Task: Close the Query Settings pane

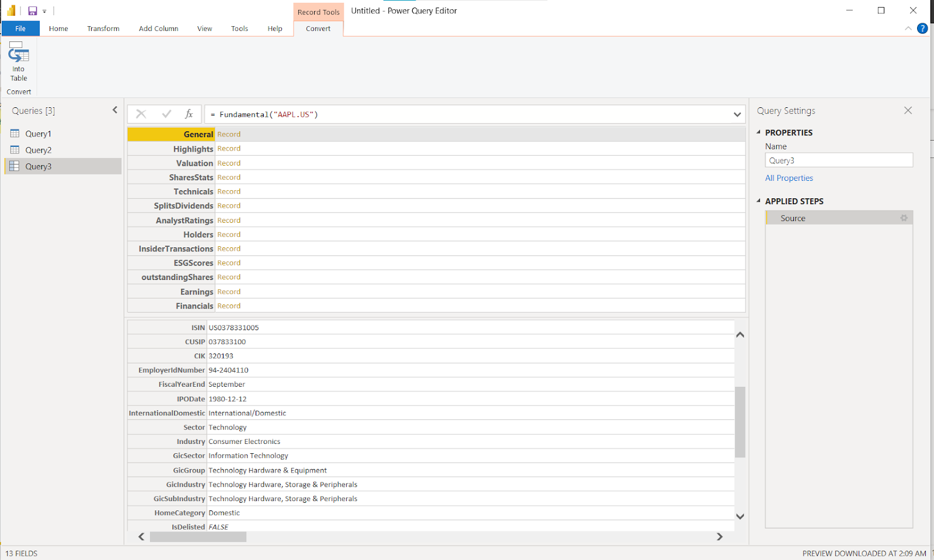Action: click(908, 110)
